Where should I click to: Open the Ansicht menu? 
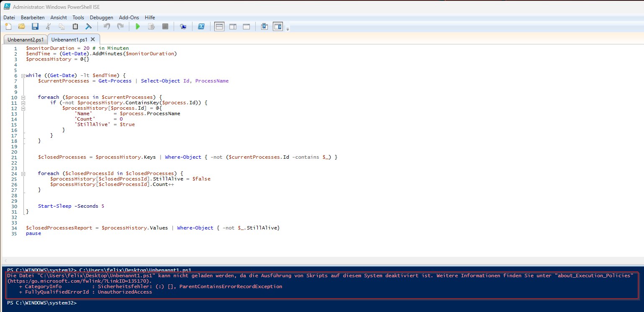59,18
